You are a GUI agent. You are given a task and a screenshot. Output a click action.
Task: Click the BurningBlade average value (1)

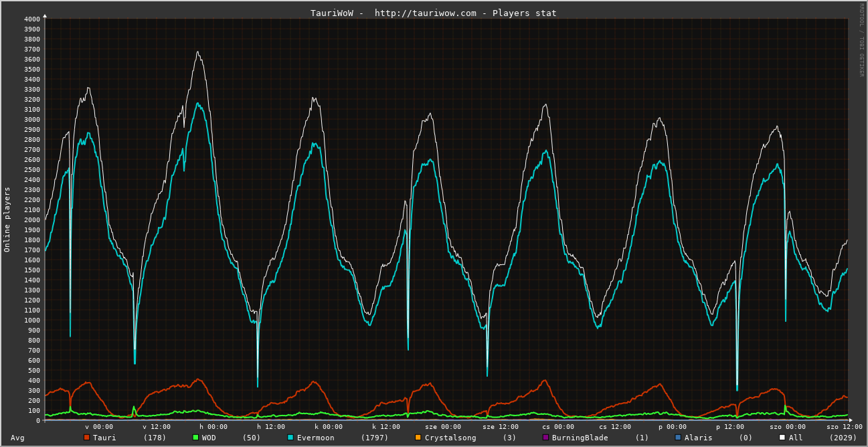[642, 438]
